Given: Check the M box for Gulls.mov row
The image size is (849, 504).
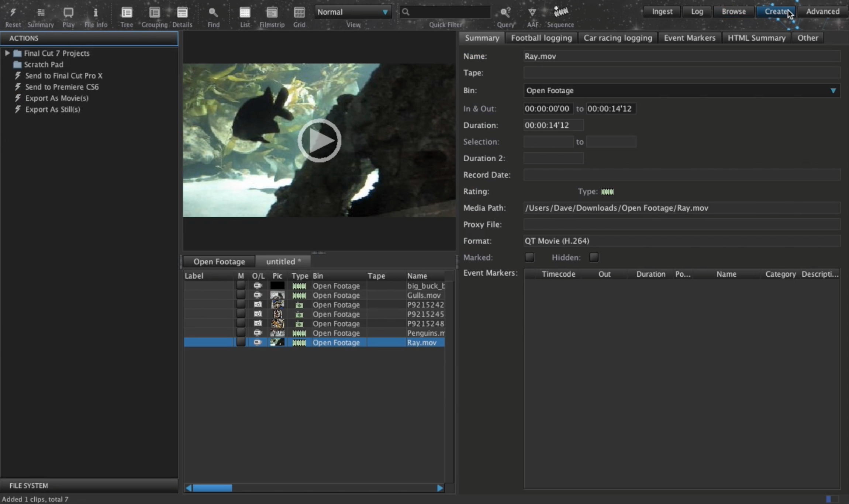Looking at the screenshot, I should (241, 295).
